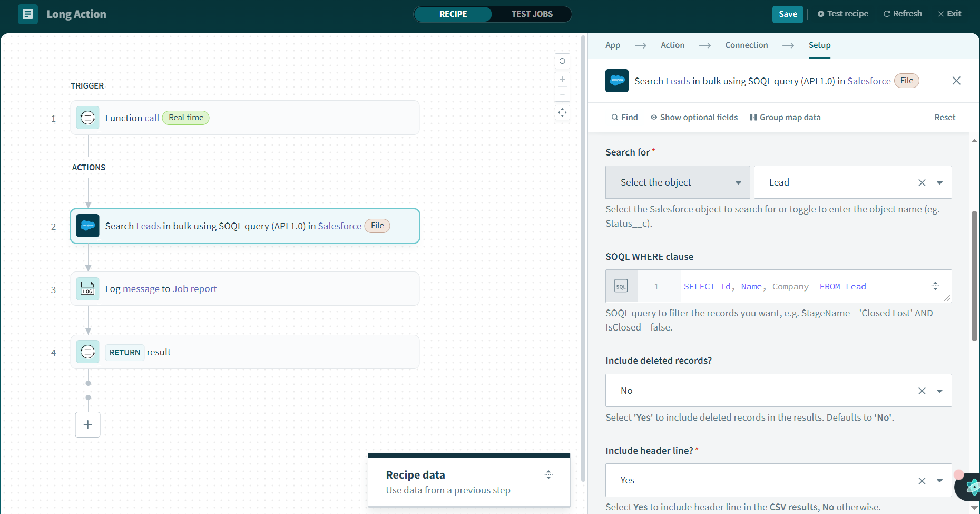Click the Long Action recipe title
Image resolution: width=980 pixels, height=514 pixels.
pyautogui.click(x=76, y=14)
